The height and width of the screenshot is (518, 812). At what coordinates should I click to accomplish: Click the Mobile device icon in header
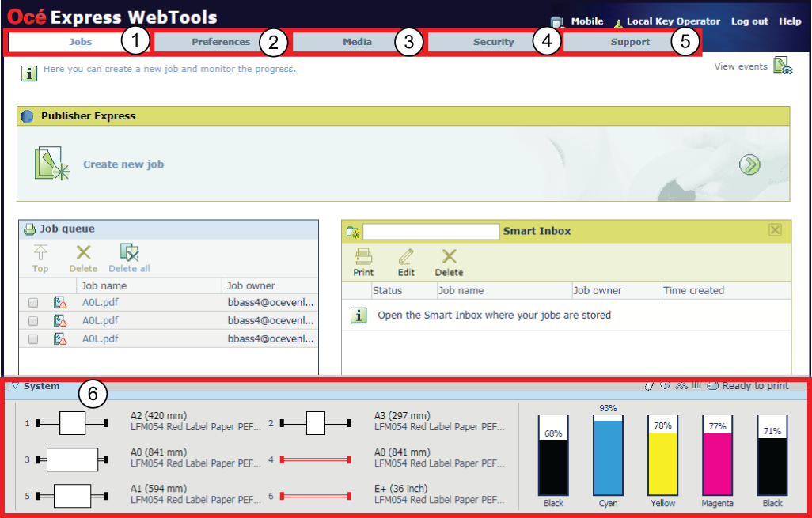556,21
